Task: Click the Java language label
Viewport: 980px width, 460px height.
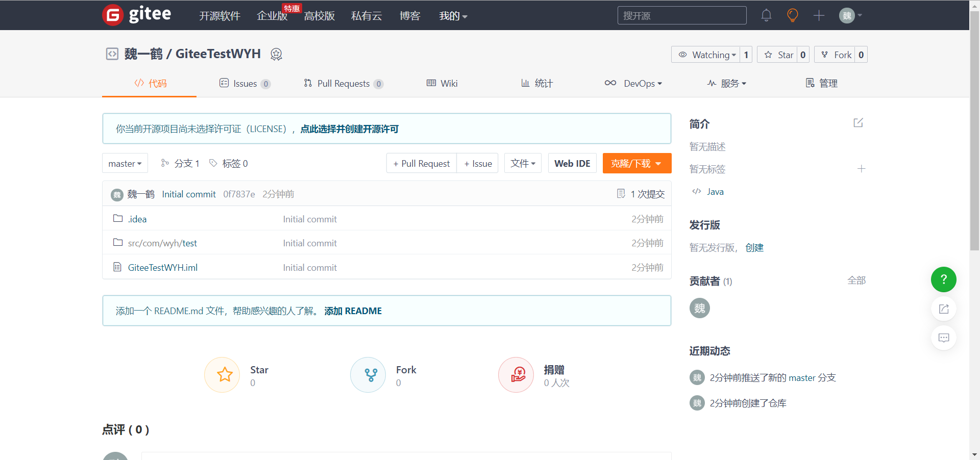Action: tap(715, 191)
